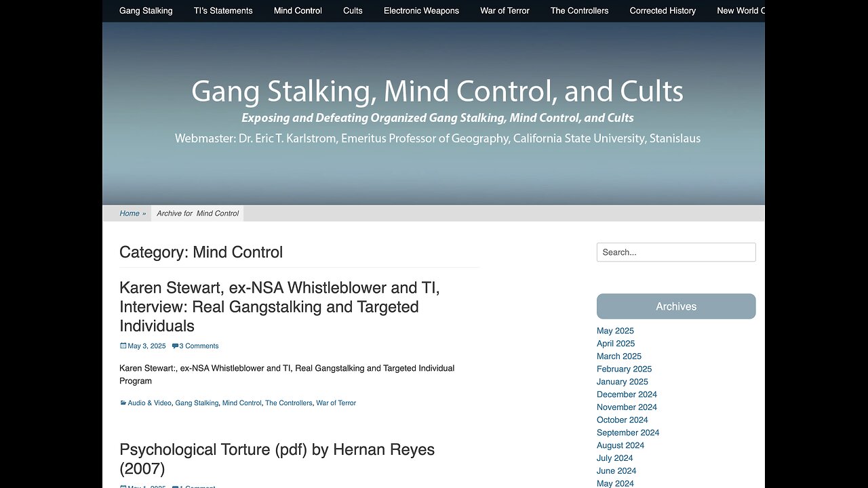Click the May 3, 2025 post date
The height and width of the screenshot is (488, 868).
[x=146, y=346]
